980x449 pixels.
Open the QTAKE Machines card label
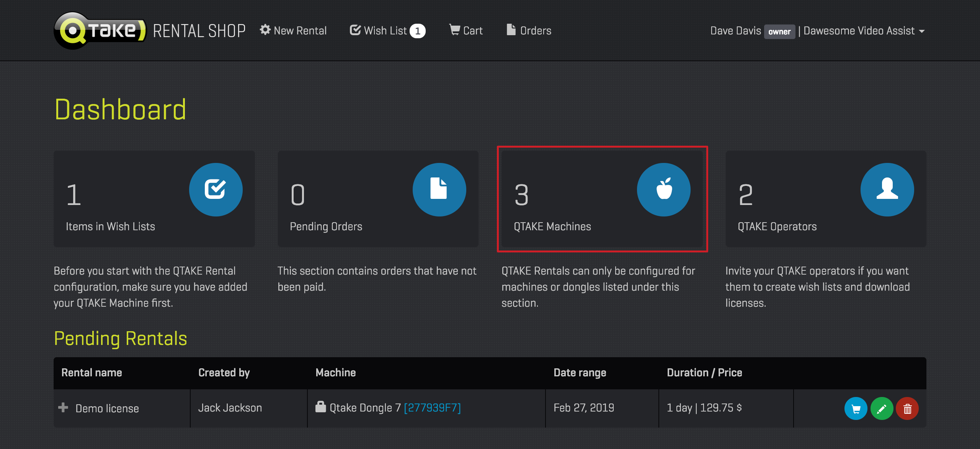[x=552, y=226]
